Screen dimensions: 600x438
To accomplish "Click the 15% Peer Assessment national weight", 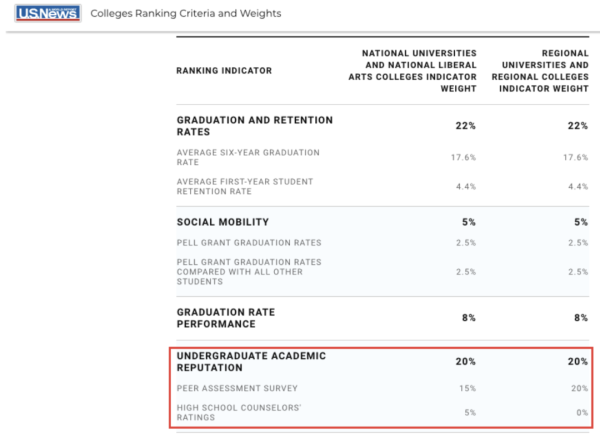I will coord(468,388).
